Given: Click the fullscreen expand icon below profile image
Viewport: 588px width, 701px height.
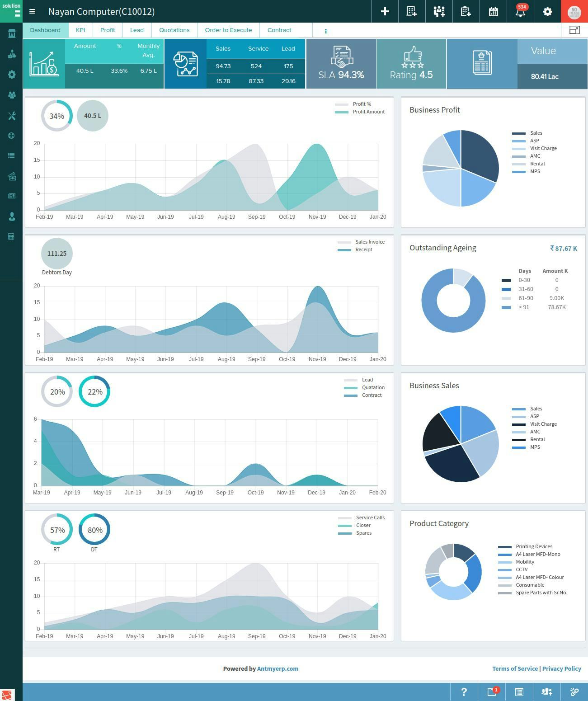Looking at the screenshot, I should pos(575,29).
